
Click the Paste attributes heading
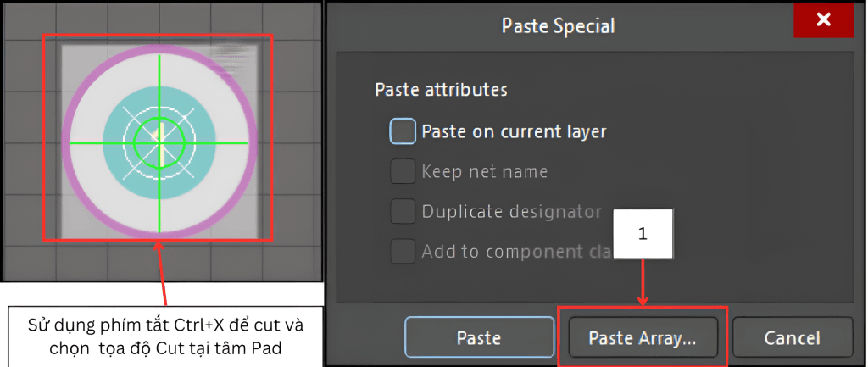(x=441, y=89)
